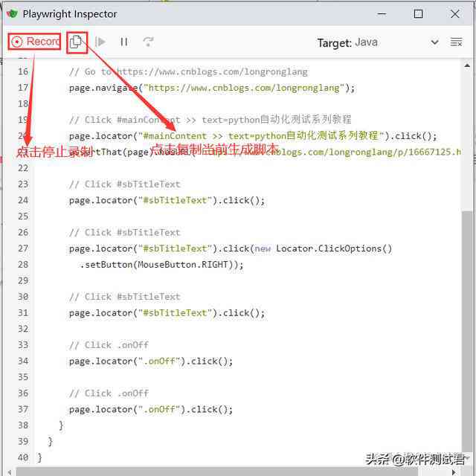Click comment '// Click #sbTitleText' on line 26
476x476 pixels.
point(125,233)
